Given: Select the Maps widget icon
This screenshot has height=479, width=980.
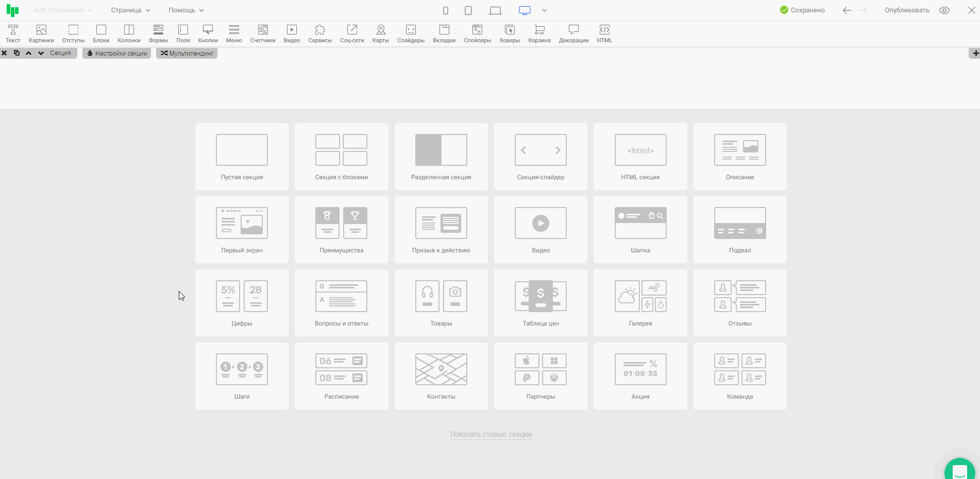Looking at the screenshot, I should tap(381, 33).
